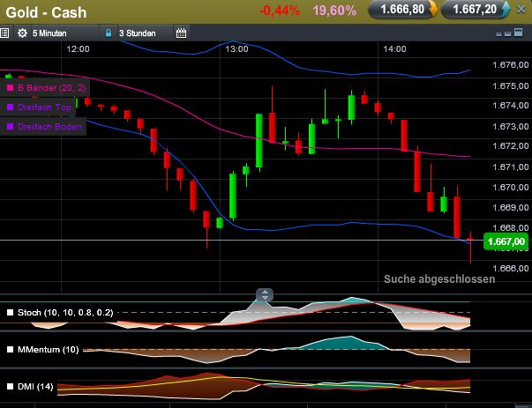Click the green current price label 1.667,00
This screenshot has width=532, height=408.
(x=506, y=241)
